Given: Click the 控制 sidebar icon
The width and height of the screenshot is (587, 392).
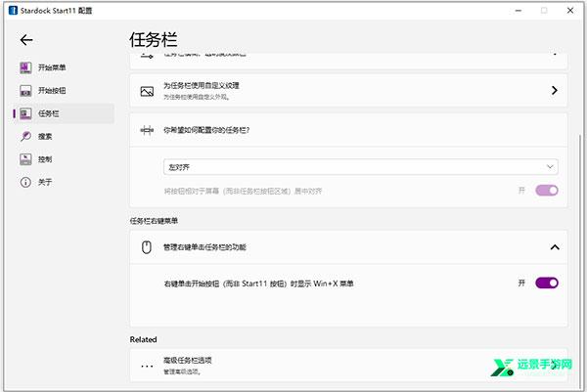Looking at the screenshot, I should pyautogui.click(x=25, y=159).
